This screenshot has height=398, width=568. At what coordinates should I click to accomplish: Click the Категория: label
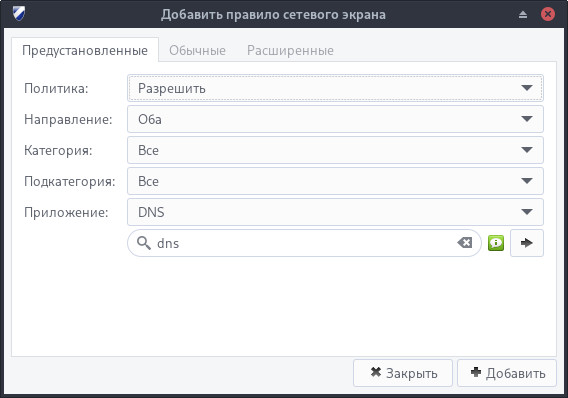point(58,150)
